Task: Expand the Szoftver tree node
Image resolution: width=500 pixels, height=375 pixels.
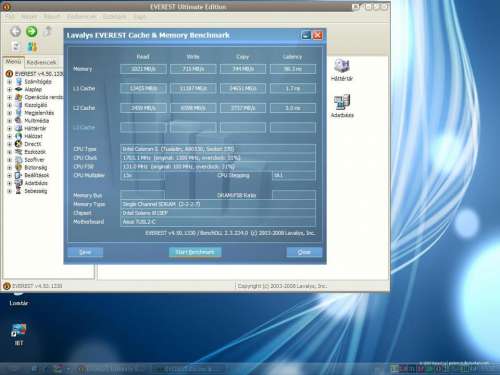Action: tap(10, 160)
